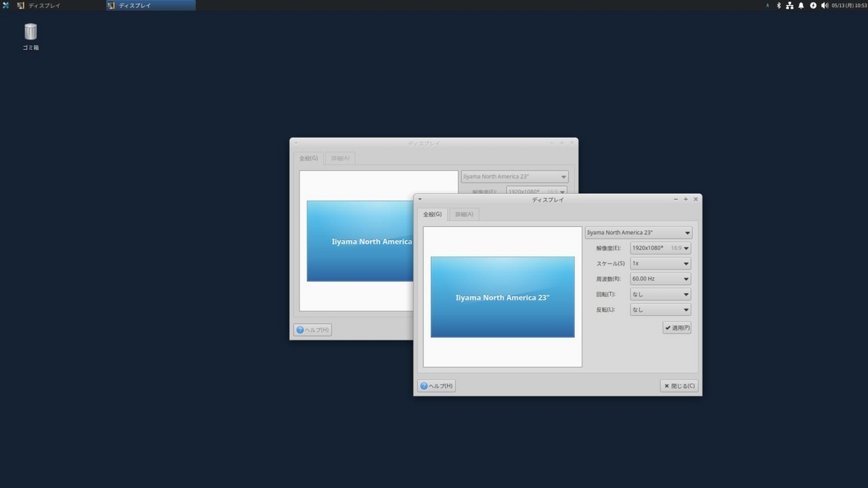Switch to first ディスプレイ taskbar entry
868x488 pixels.
pos(59,5)
